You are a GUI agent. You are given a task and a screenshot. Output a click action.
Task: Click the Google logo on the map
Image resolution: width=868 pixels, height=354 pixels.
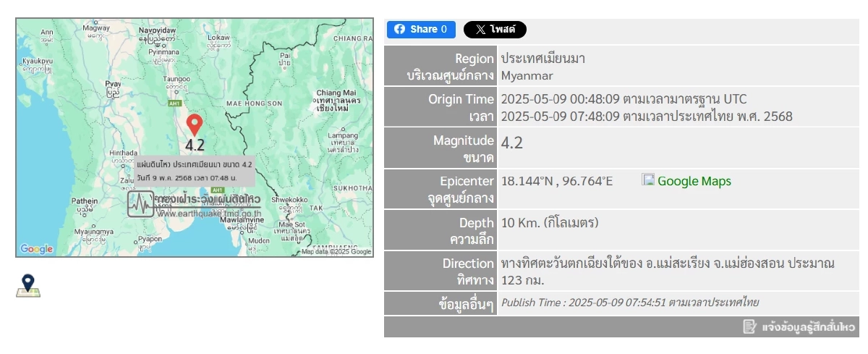click(36, 249)
